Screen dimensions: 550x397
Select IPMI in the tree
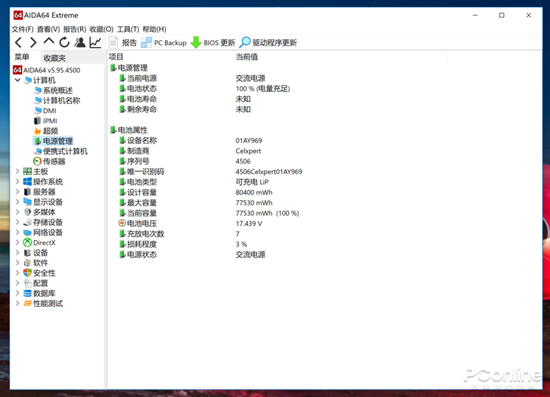point(45,121)
